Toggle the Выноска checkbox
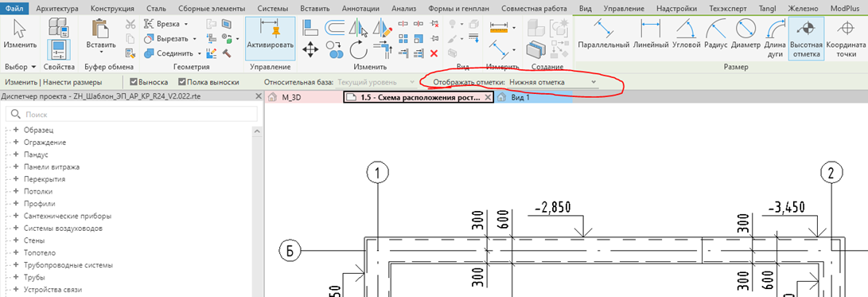The image size is (868, 297). [134, 82]
